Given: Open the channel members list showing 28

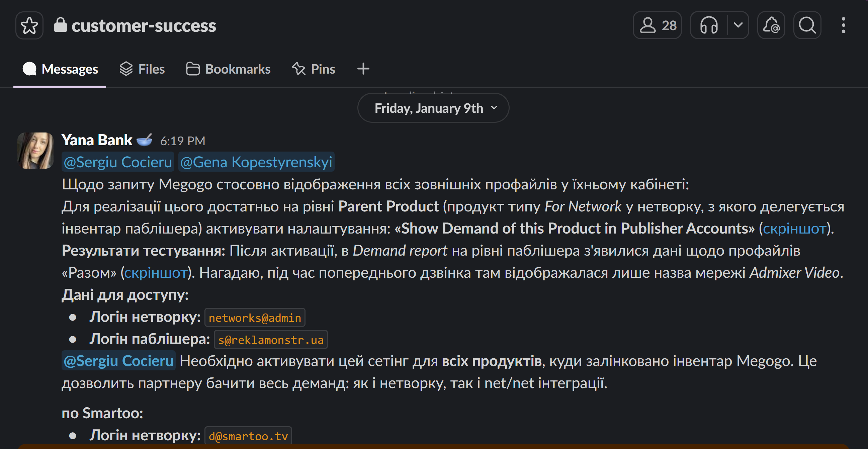Looking at the screenshot, I should coord(658,26).
